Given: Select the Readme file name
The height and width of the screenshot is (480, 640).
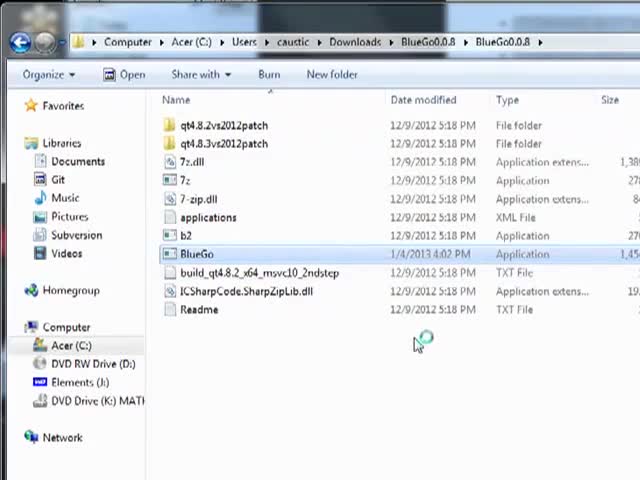Looking at the screenshot, I should click(199, 309).
